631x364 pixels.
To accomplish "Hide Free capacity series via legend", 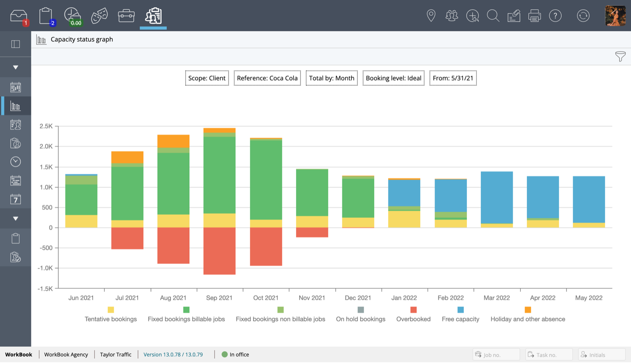I will click(x=460, y=315).
